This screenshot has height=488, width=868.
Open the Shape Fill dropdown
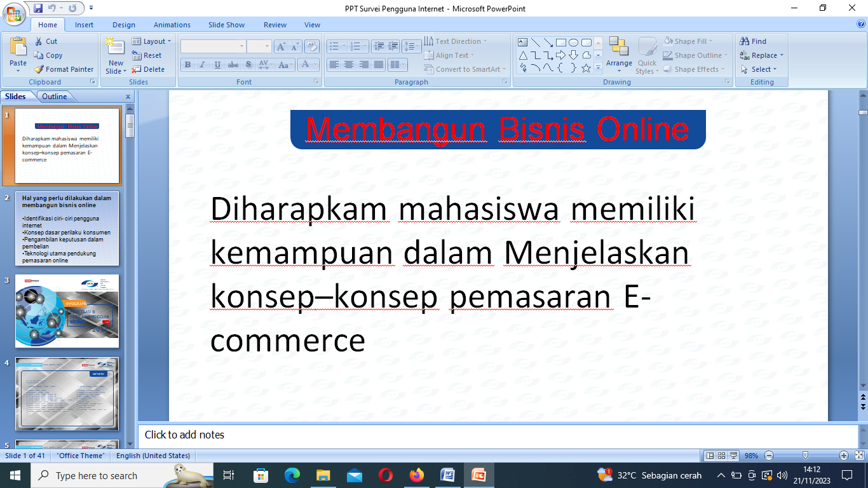[x=688, y=41]
